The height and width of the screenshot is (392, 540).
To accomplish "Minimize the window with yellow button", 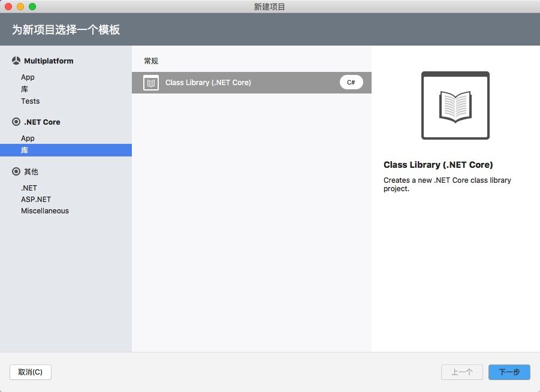I will 20,7.
